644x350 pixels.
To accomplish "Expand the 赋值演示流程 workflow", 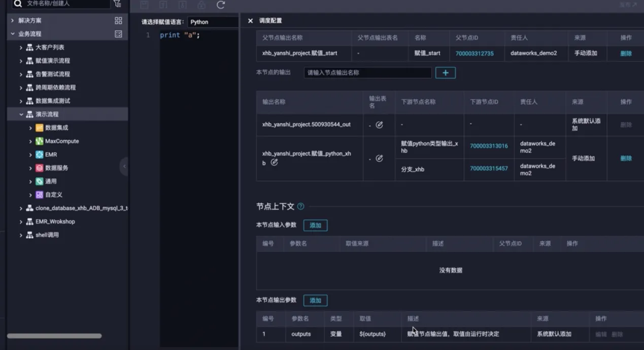I will tap(21, 60).
